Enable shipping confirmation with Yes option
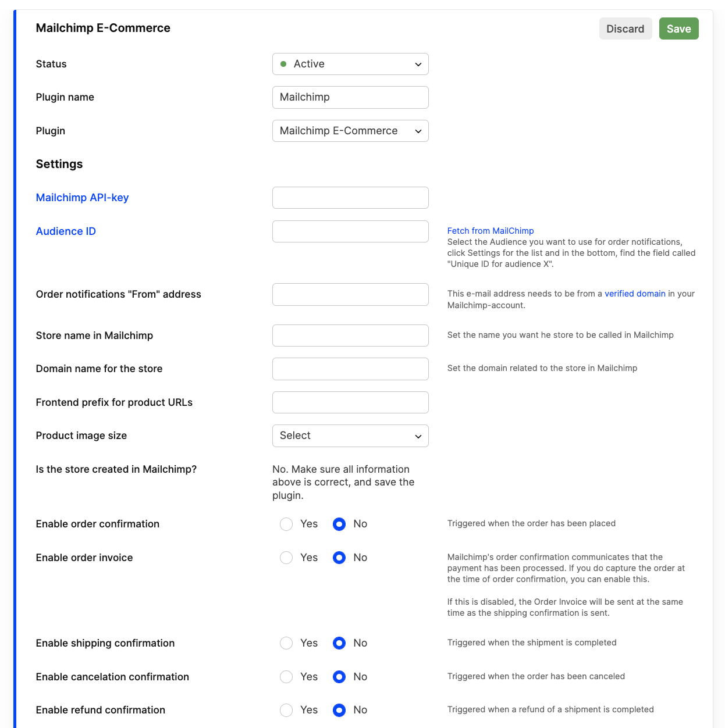Screen dimensions: 725x728 [286, 643]
